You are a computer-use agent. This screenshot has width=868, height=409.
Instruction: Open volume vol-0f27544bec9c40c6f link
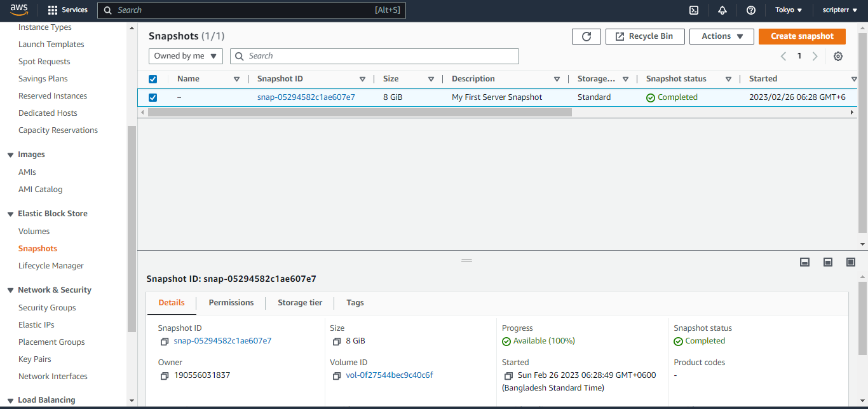[x=390, y=375]
